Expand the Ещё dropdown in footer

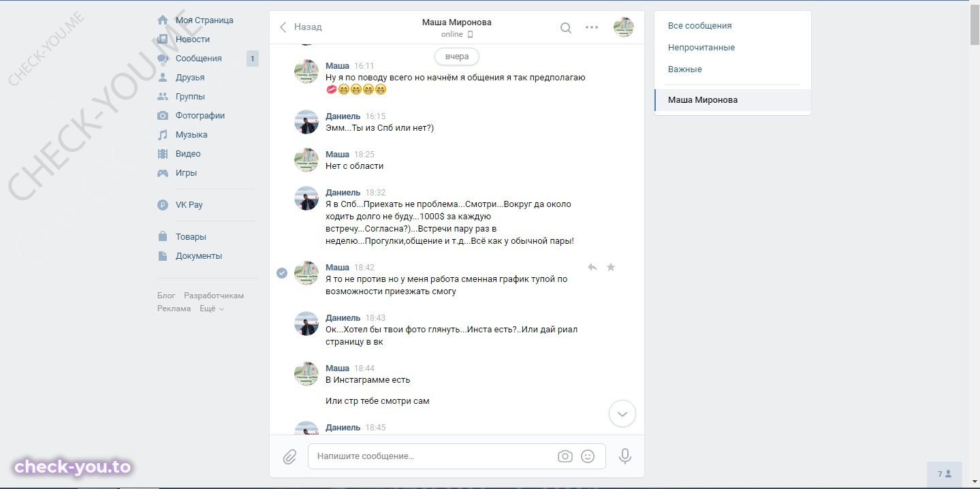pyautogui.click(x=212, y=309)
